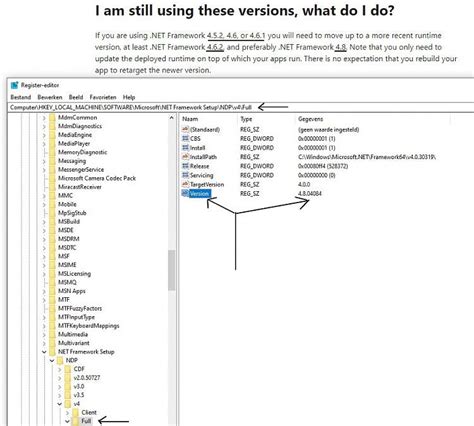Expand the CDF key
Image resolution: width=474 pixels, height=426 pixels.
tap(60, 369)
